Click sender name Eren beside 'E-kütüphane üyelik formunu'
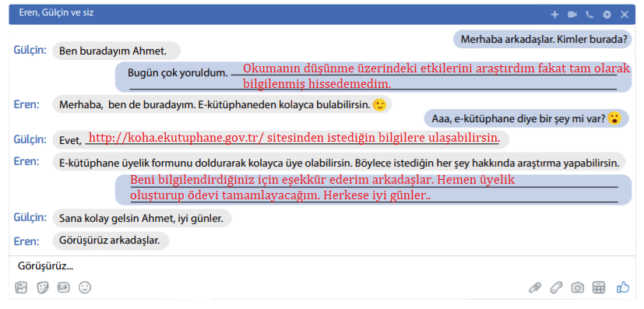 pos(26,161)
